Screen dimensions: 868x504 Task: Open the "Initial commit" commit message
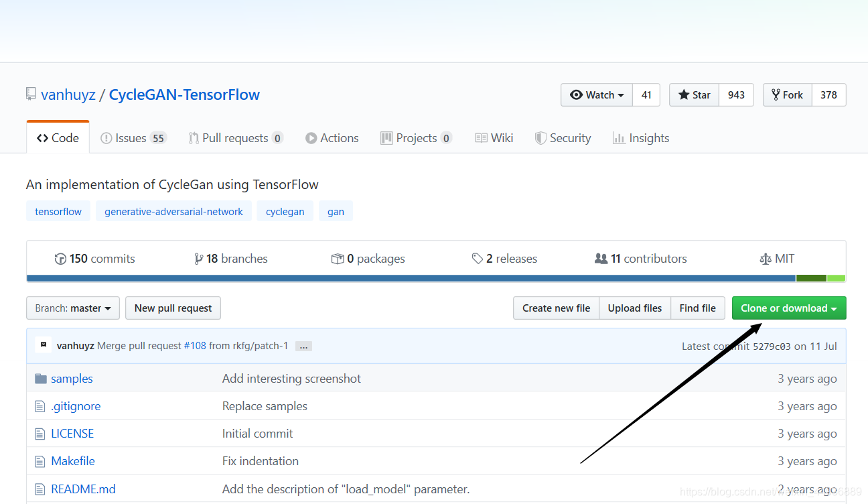coord(257,434)
